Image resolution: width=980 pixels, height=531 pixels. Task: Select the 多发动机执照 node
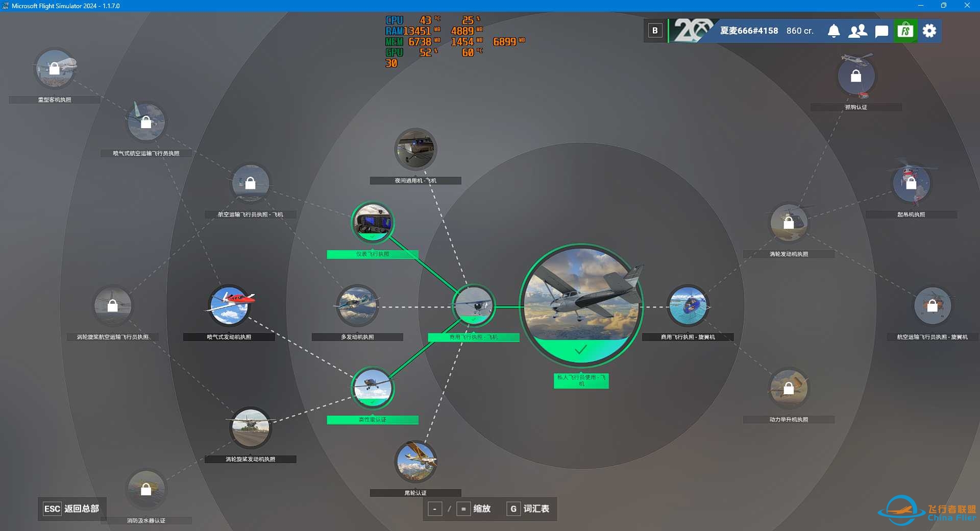[x=357, y=306]
